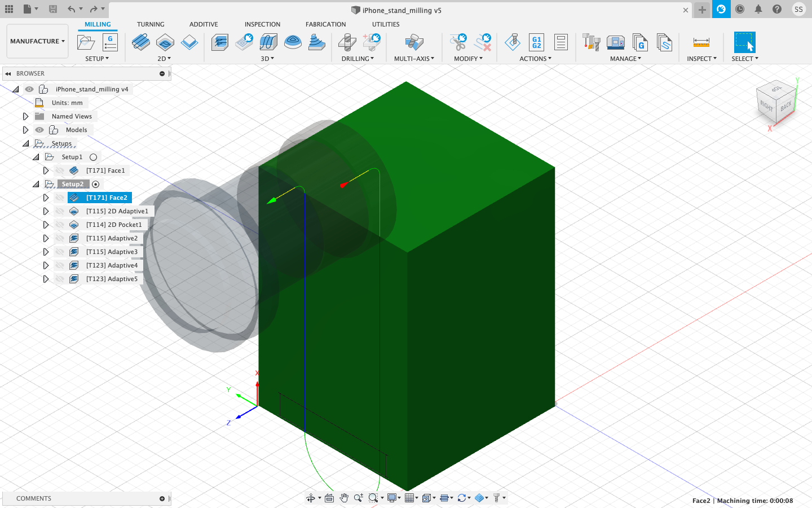Open the SS user account menu
The width and height of the screenshot is (812, 508).
(x=798, y=9)
